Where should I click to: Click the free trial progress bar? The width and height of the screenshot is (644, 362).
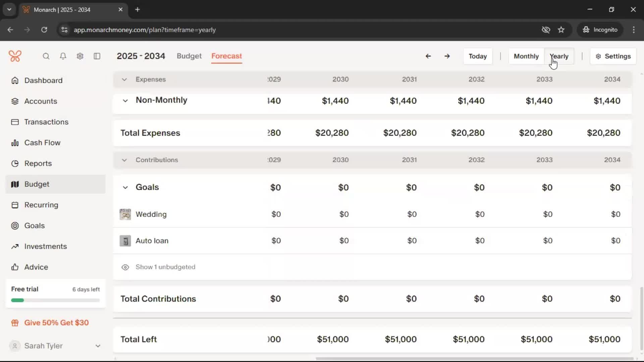(55, 300)
